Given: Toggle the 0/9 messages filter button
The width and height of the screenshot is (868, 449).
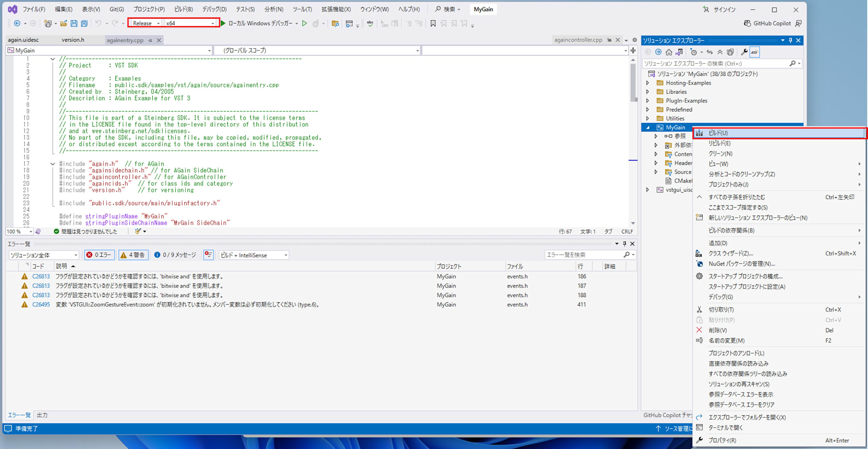Looking at the screenshot, I should pos(175,255).
